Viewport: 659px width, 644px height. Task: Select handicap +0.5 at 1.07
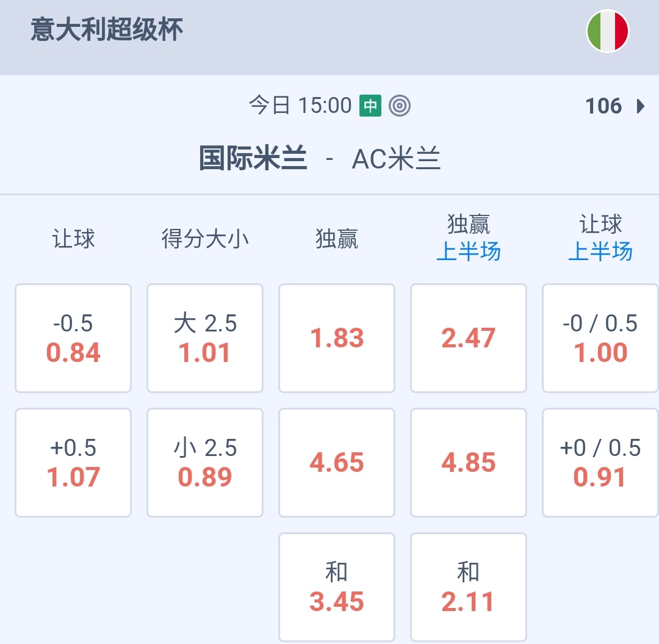73,463
